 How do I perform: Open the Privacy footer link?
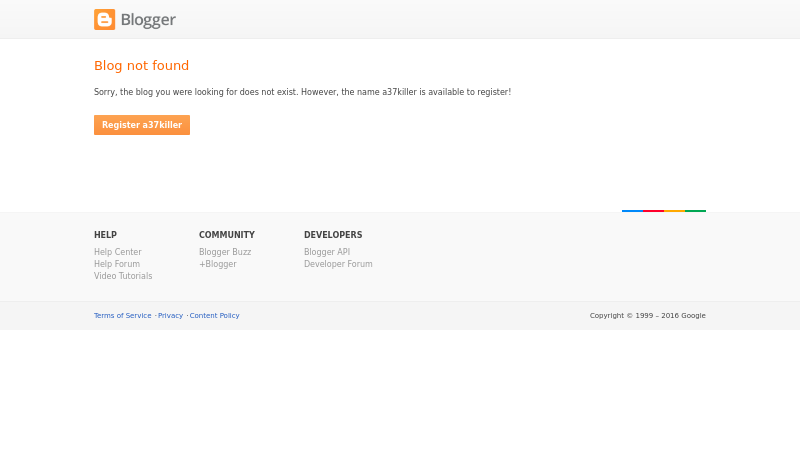170,316
